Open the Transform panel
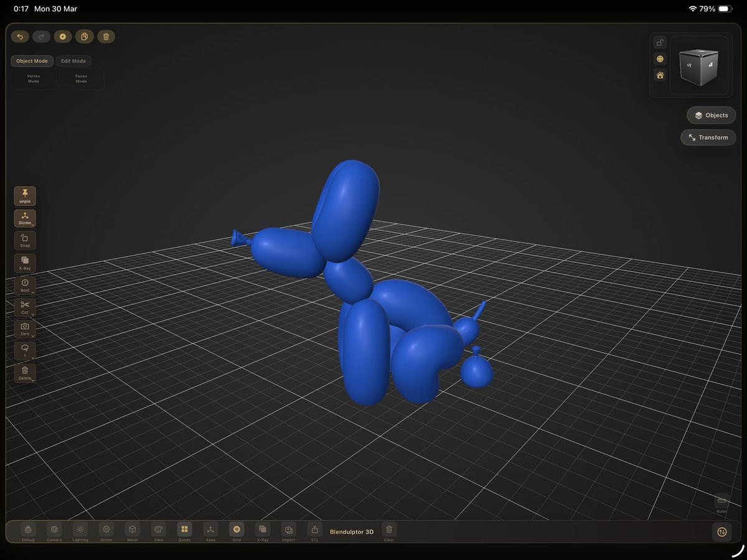This screenshot has width=747, height=560. pos(708,138)
